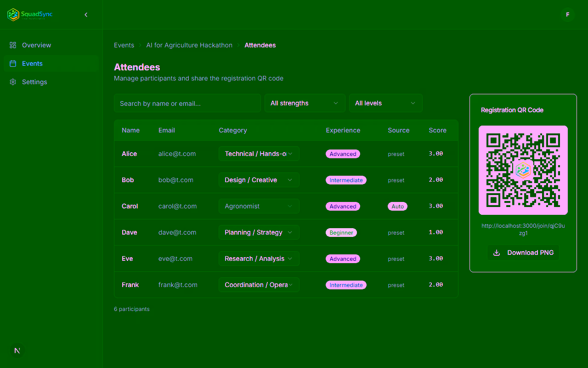Open the All levels filter dropdown
Screen dimensions: 588x368
point(386,103)
